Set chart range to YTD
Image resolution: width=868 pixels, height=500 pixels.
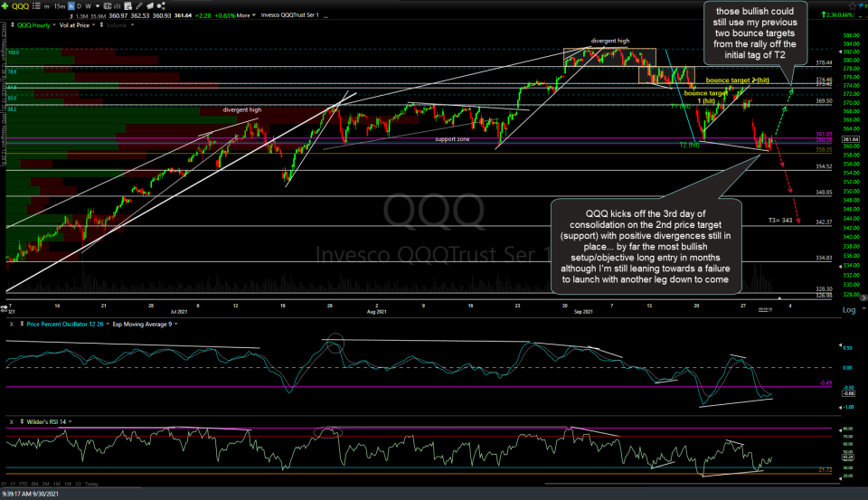(23, 484)
